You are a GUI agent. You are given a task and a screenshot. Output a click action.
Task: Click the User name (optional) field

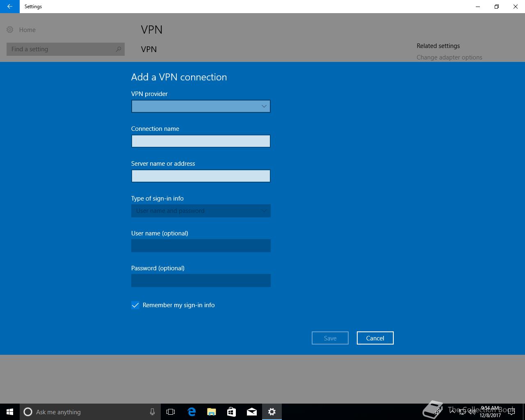click(201, 246)
